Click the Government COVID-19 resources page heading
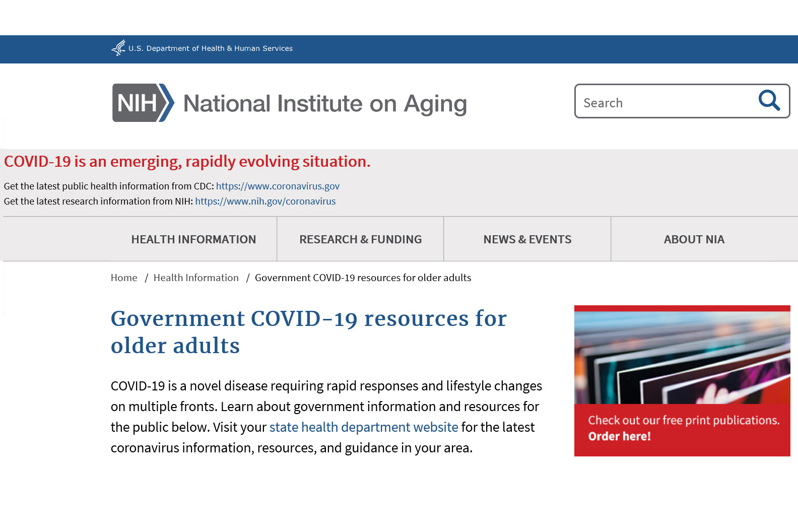Screen dimensions: 798x532 (x=309, y=332)
